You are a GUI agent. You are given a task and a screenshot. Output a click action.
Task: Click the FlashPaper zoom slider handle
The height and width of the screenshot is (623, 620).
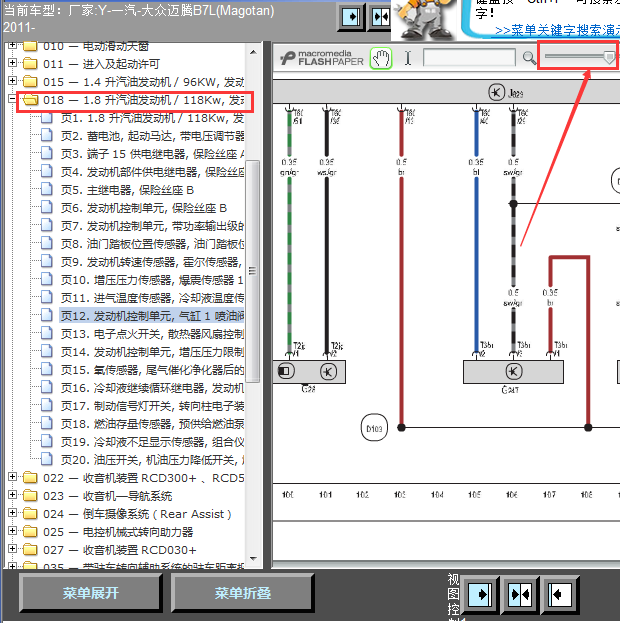pyautogui.click(x=609, y=57)
